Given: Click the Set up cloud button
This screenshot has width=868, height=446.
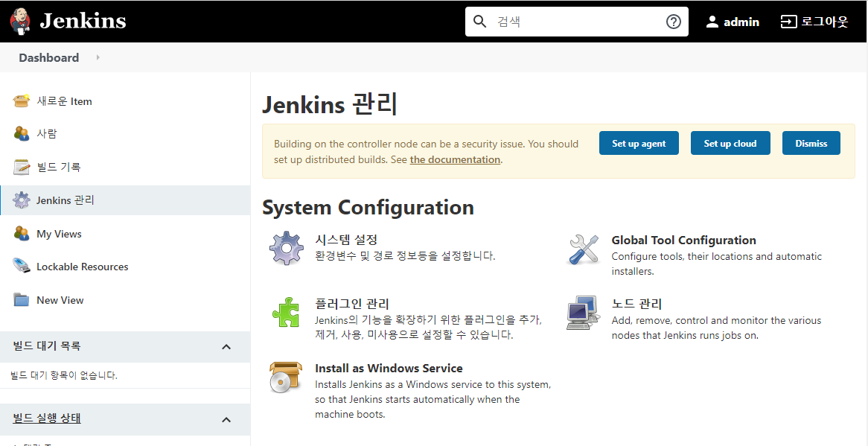Looking at the screenshot, I should [x=730, y=143].
